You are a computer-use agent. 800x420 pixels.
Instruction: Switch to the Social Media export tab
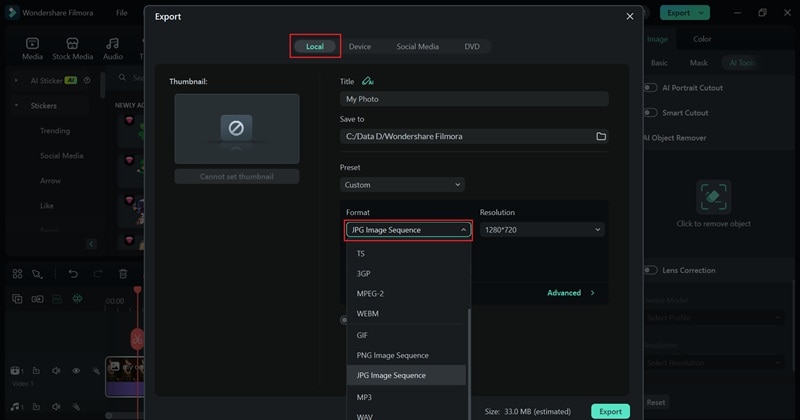pyautogui.click(x=417, y=47)
